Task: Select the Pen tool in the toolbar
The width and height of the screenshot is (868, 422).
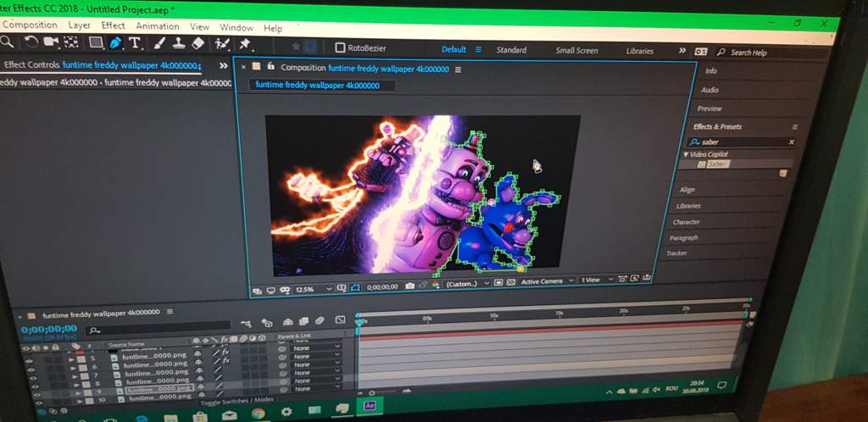Action: [x=114, y=42]
